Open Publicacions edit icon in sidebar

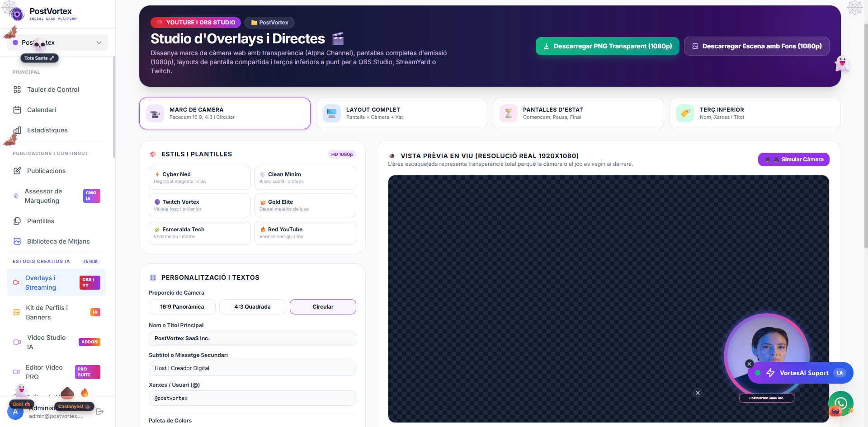pos(17,171)
